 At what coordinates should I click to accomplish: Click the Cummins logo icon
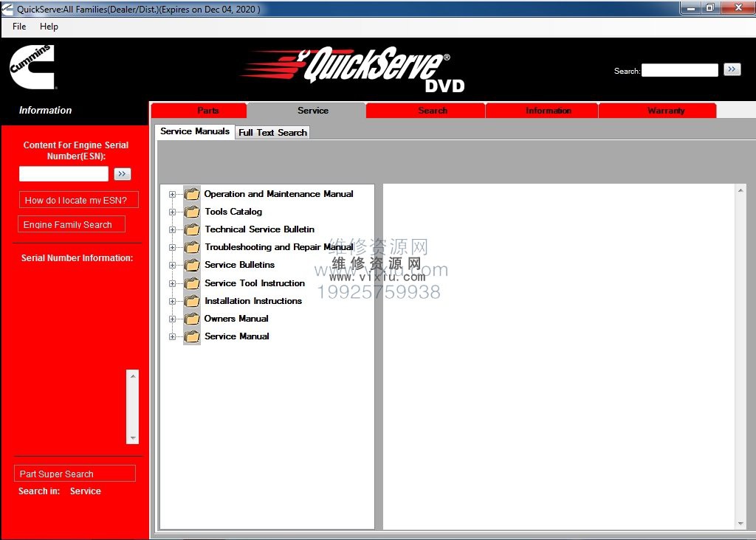[x=32, y=67]
